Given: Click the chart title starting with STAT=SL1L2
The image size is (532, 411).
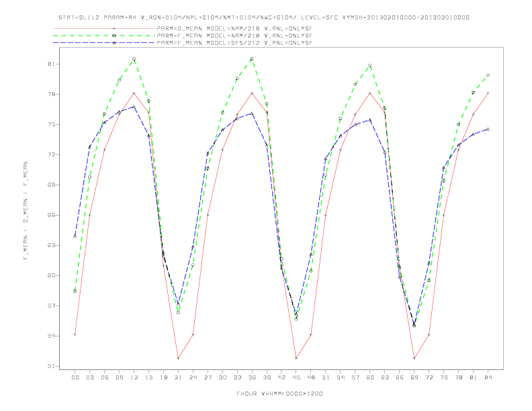Looking at the screenshot, I should [x=264, y=17].
